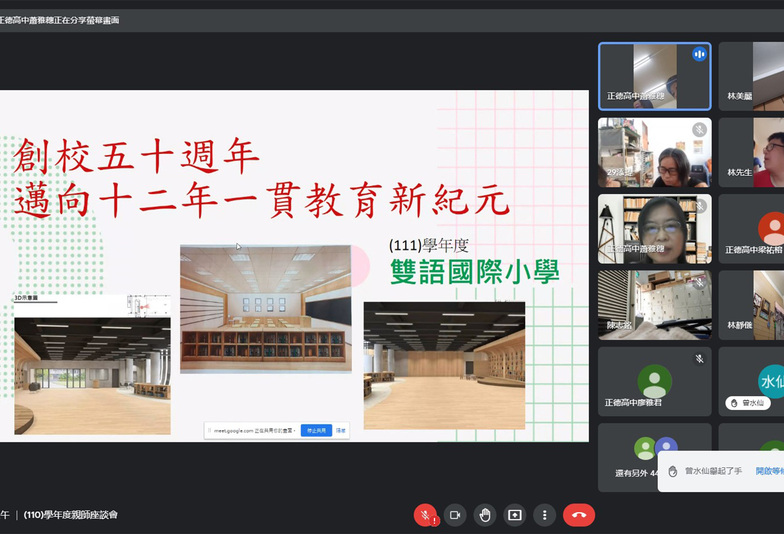
Task: Click the (111)學年度 text on the slide
Action: coord(428,246)
